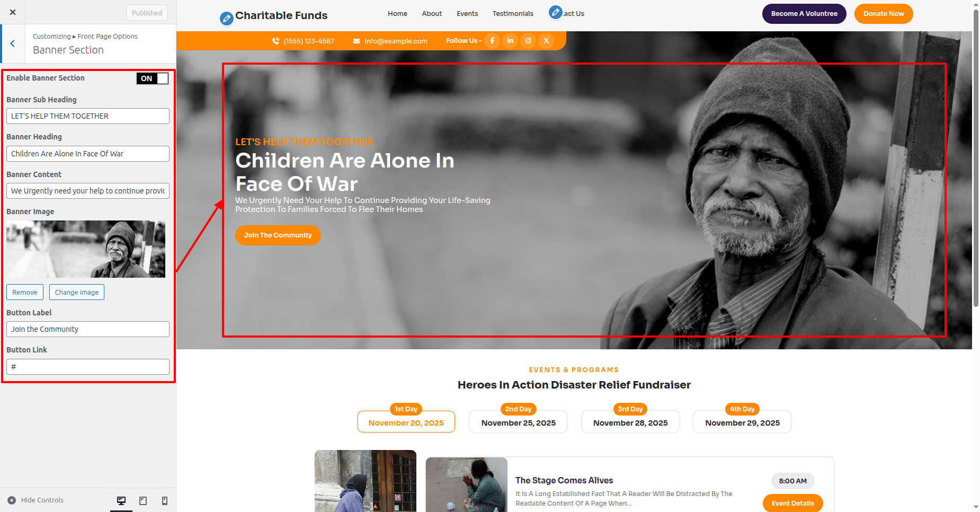Go back to Front Page Options
Screen dimensions: 980x512
point(13,44)
